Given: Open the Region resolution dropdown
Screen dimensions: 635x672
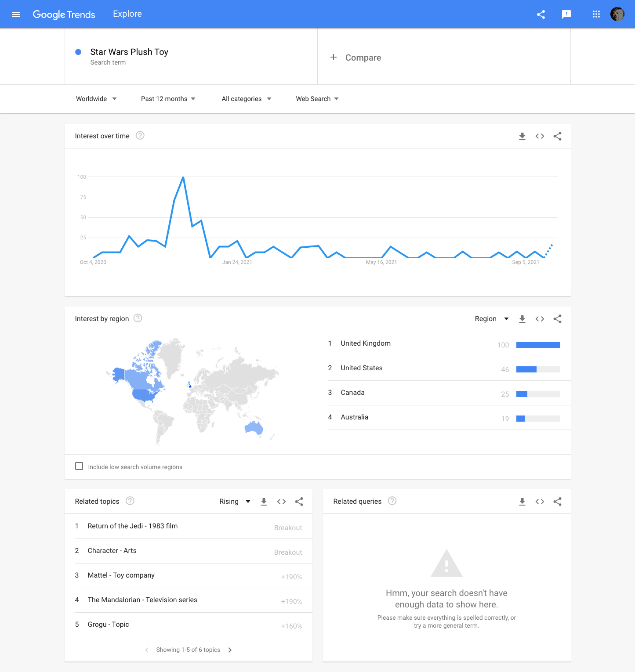Looking at the screenshot, I should (492, 319).
